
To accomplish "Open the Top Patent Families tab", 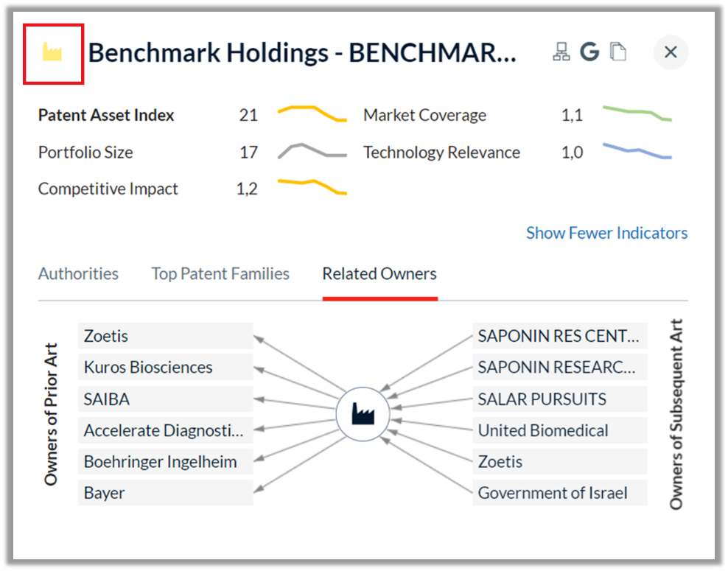I will (x=220, y=274).
